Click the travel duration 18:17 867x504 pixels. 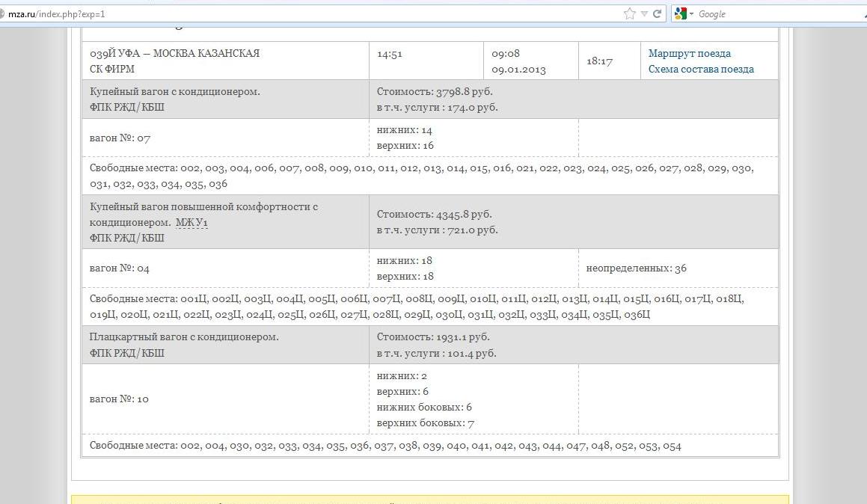599,61
